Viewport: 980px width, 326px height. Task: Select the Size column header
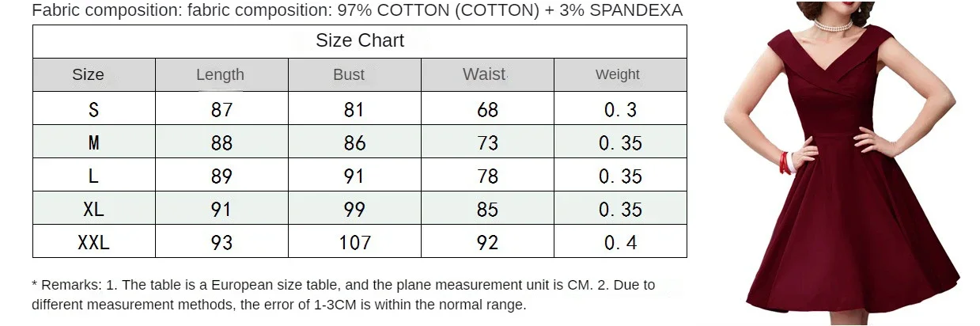[88, 74]
